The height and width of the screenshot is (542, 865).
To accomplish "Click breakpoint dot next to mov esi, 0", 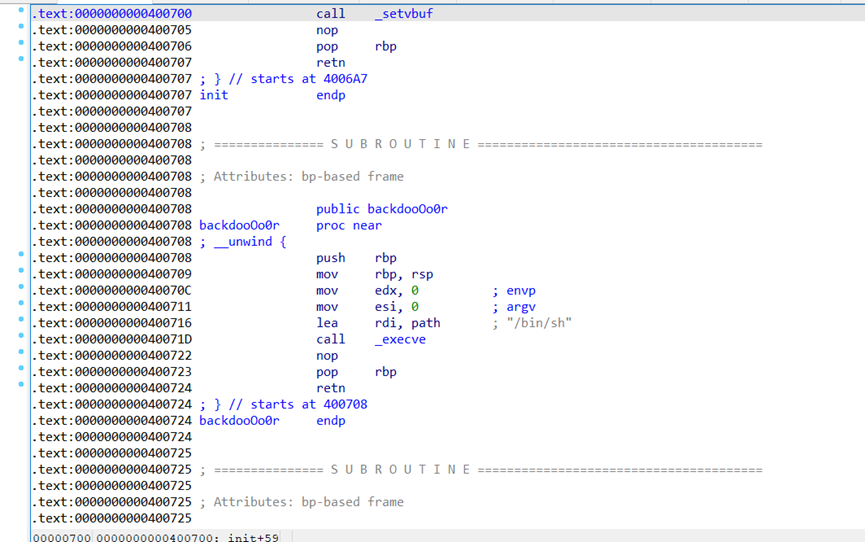I will pyautogui.click(x=22, y=305).
